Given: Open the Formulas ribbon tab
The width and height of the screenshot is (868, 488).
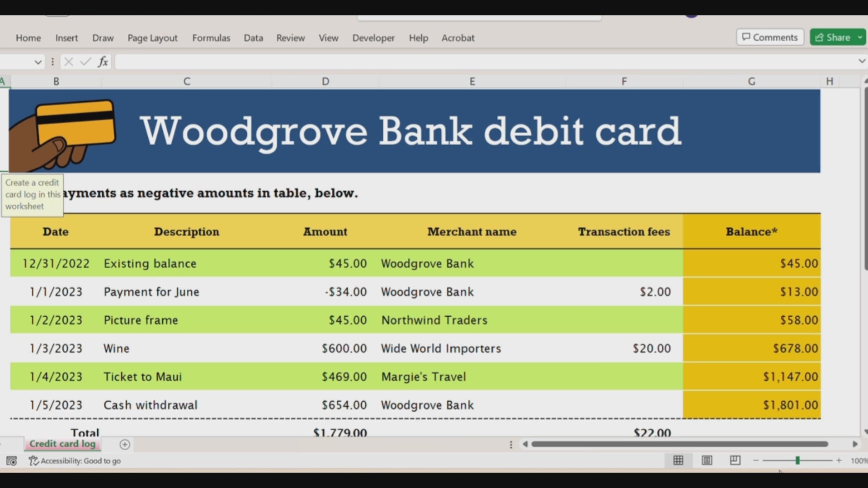Looking at the screenshot, I should click(210, 38).
